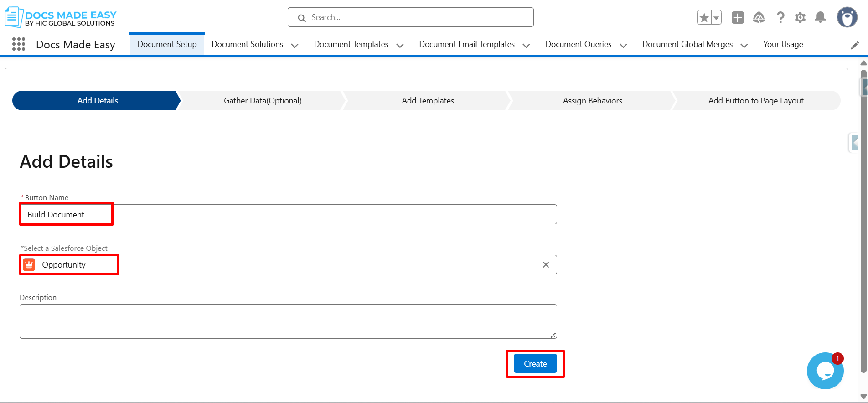Open the Notifications bell
Screen dimensions: 868x403
coord(820,18)
